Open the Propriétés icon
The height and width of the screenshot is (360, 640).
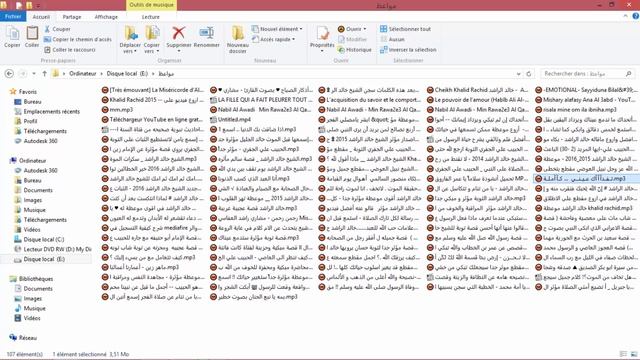tap(322, 33)
